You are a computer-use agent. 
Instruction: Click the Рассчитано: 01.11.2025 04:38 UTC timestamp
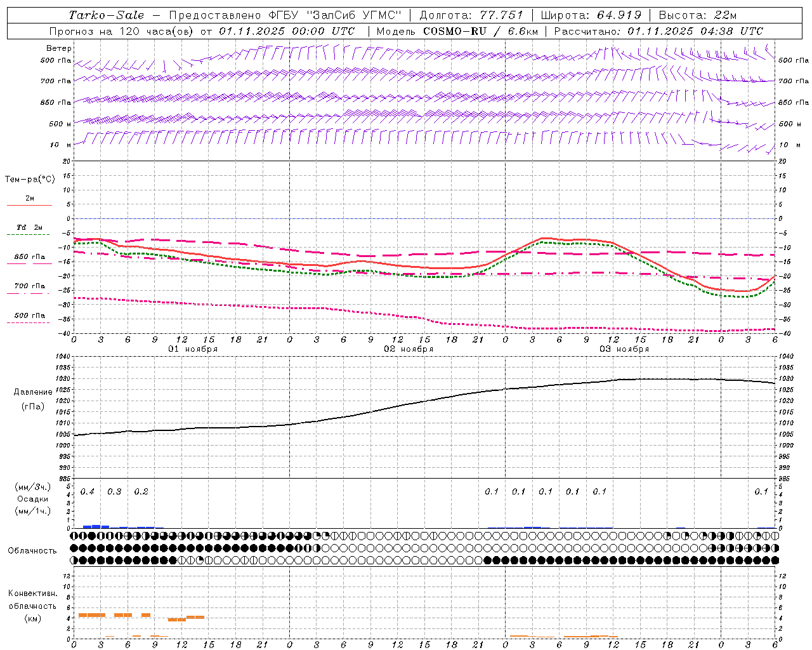pyautogui.click(x=658, y=31)
